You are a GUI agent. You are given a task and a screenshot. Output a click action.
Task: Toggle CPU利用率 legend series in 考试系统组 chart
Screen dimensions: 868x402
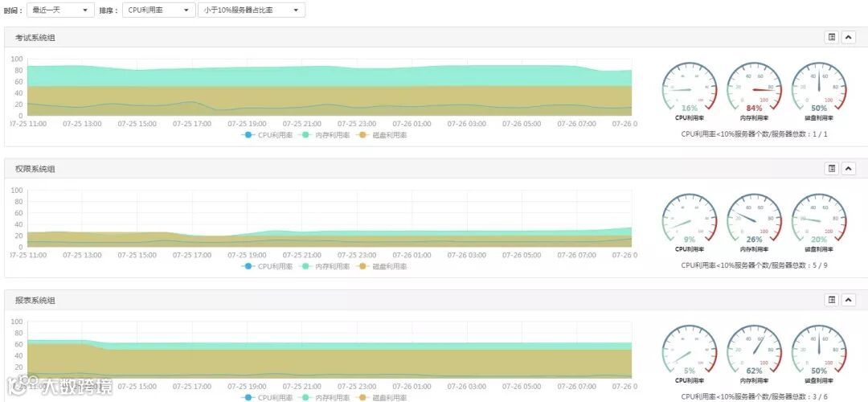pos(268,135)
